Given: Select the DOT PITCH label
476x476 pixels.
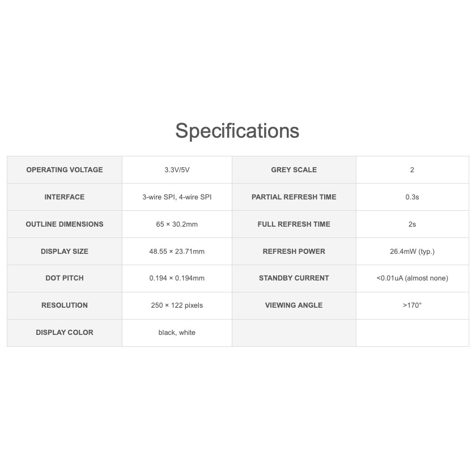Looking at the screenshot, I should (65, 278).
